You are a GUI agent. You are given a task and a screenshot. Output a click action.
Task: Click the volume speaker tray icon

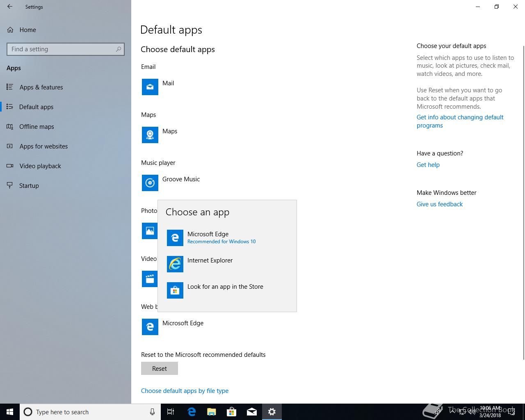coord(471,412)
